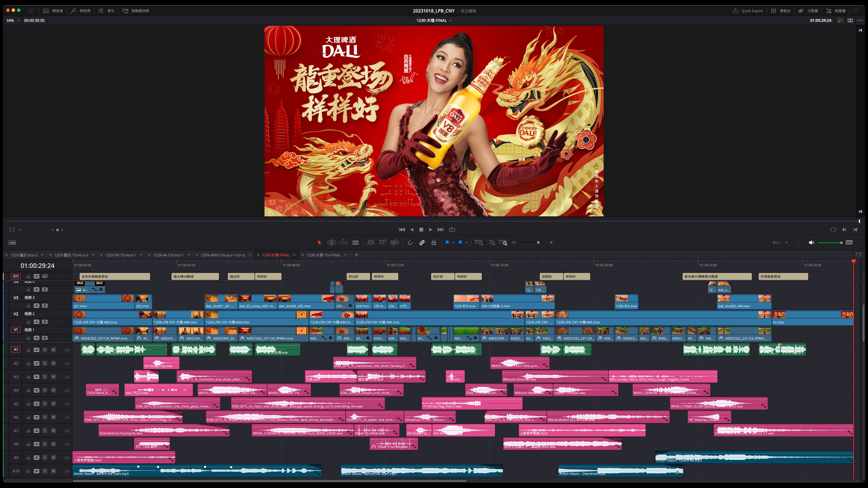
Task: Mute audio track A1 with M
Action: [53, 350]
